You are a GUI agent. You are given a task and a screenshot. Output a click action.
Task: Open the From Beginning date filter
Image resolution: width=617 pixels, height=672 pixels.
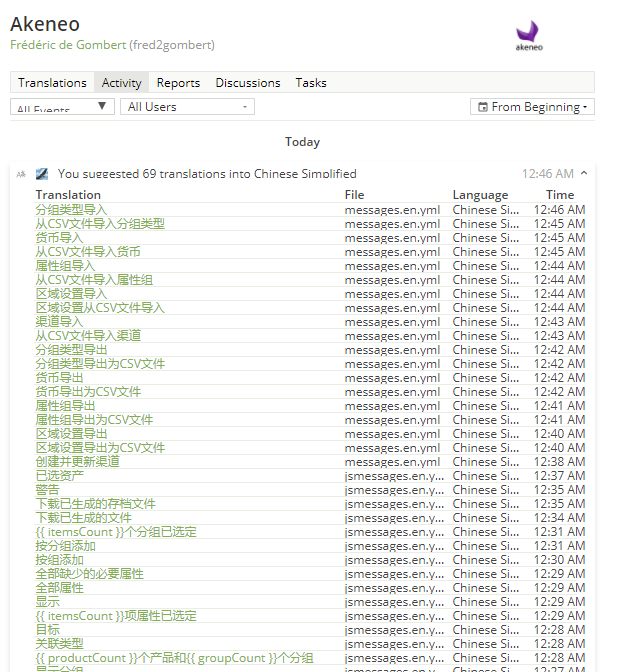pyautogui.click(x=532, y=107)
